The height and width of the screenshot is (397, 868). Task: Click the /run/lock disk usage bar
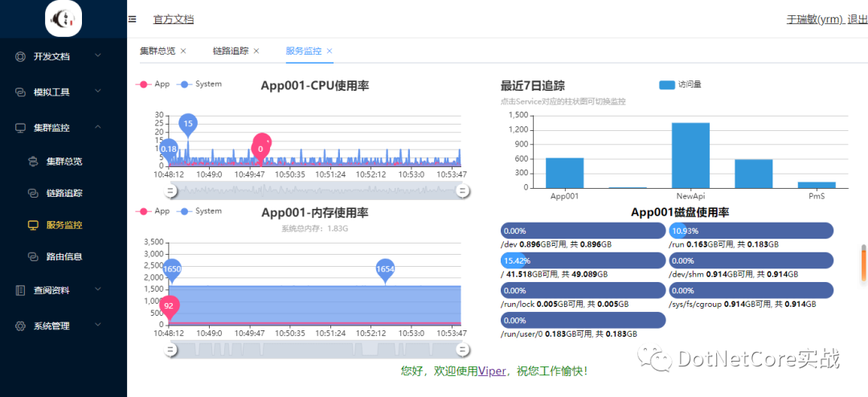(583, 291)
